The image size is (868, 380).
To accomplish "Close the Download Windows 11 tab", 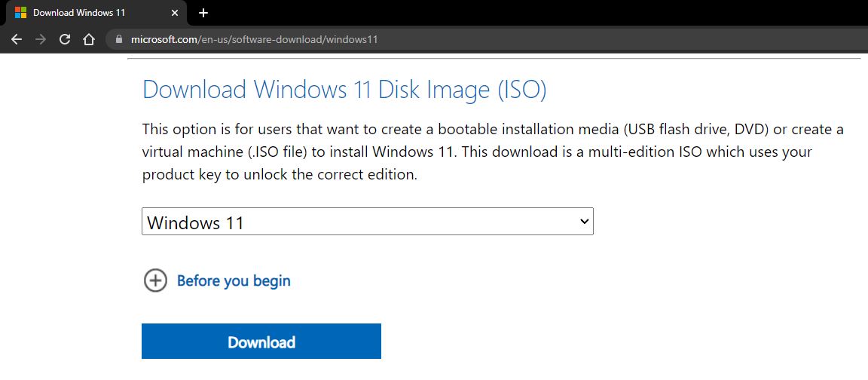I will (x=174, y=13).
